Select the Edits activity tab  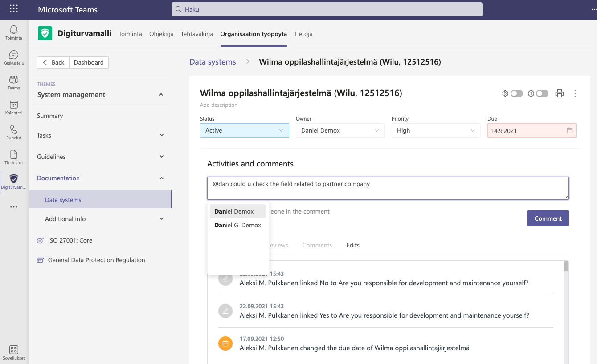click(353, 245)
